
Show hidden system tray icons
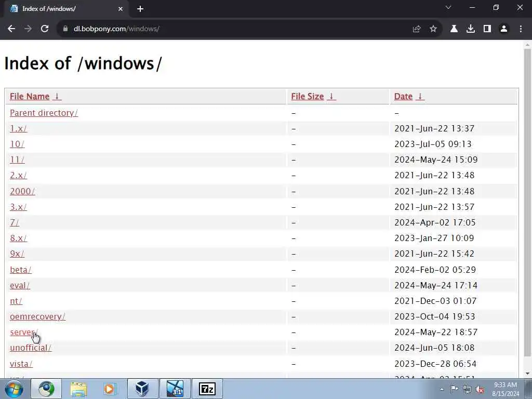pos(442,389)
